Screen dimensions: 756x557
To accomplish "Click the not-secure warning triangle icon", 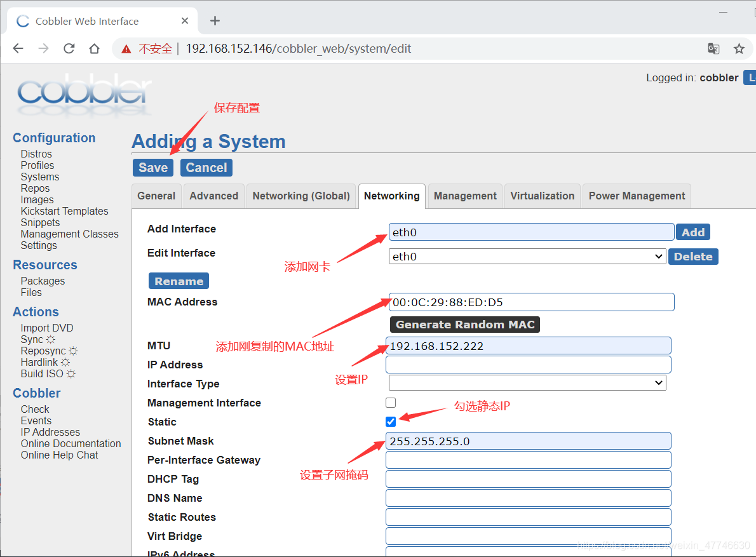I will (126, 49).
